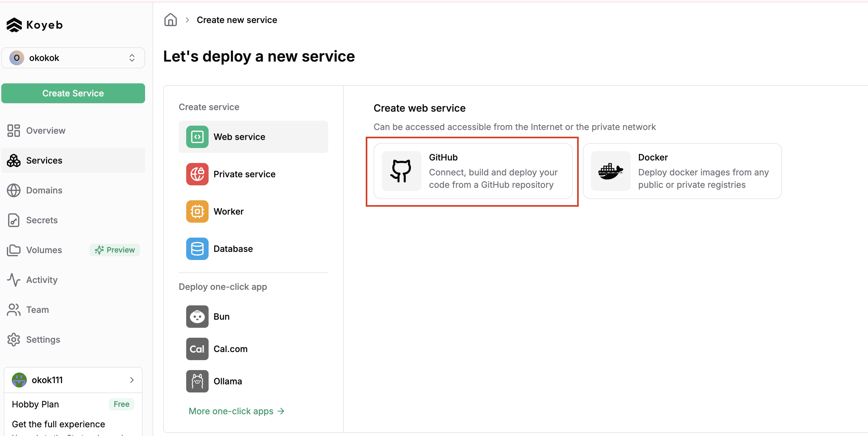Select the Worker icon
The image size is (868, 436).
(x=197, y=211)
